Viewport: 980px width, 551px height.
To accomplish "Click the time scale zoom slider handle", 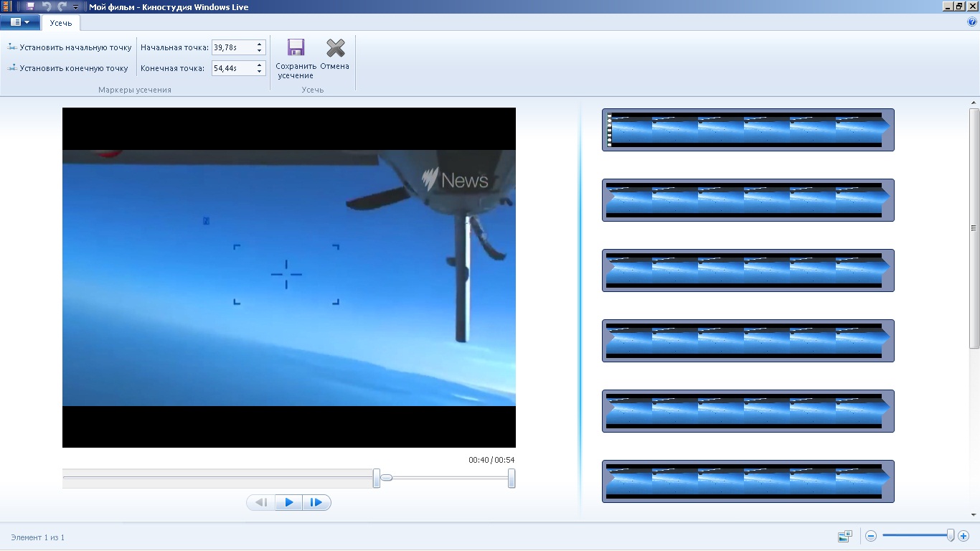I will pyautogui.click(x=951, y=535).
